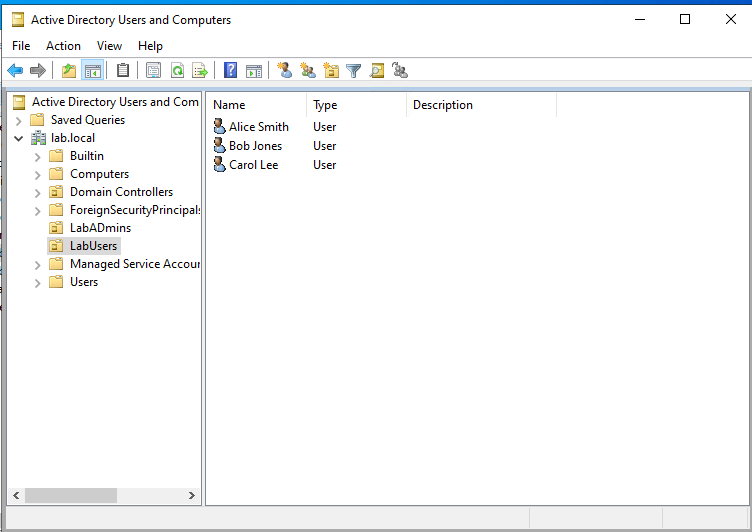Click the Up one level folder icon

click(68, 71)
